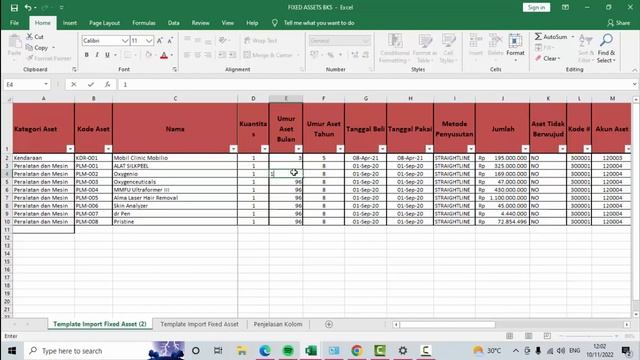Image resolution: width=640 pixels, height=360 pixels.
Task: Underline the cell text
Action: pyautogui.click(x=107, y=55)
